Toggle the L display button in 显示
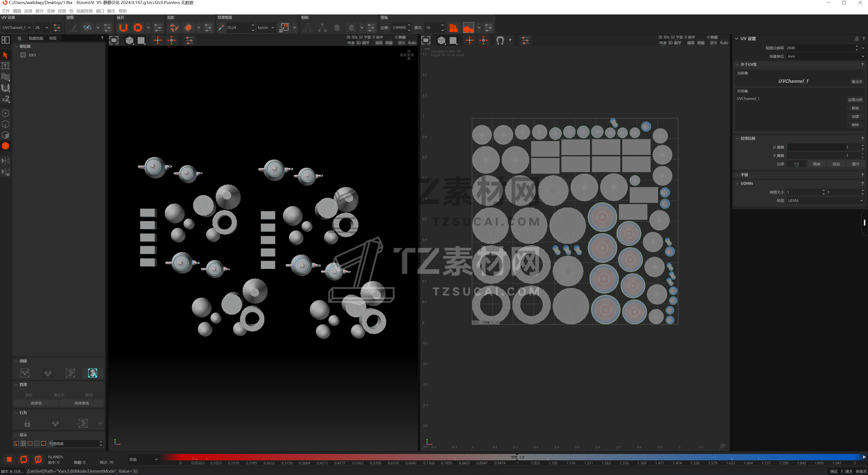The image size is (868, 475). point(17,444)
